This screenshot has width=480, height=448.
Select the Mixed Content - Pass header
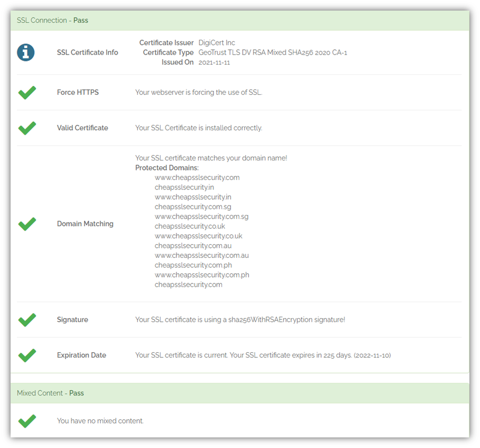tap(239, 393)
